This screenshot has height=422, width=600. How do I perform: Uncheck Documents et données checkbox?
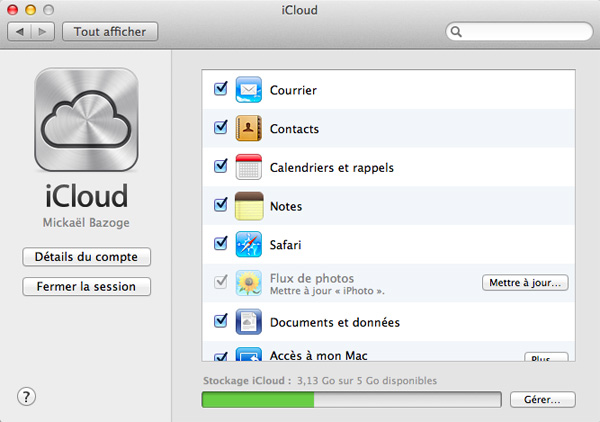tap(221, 320)
